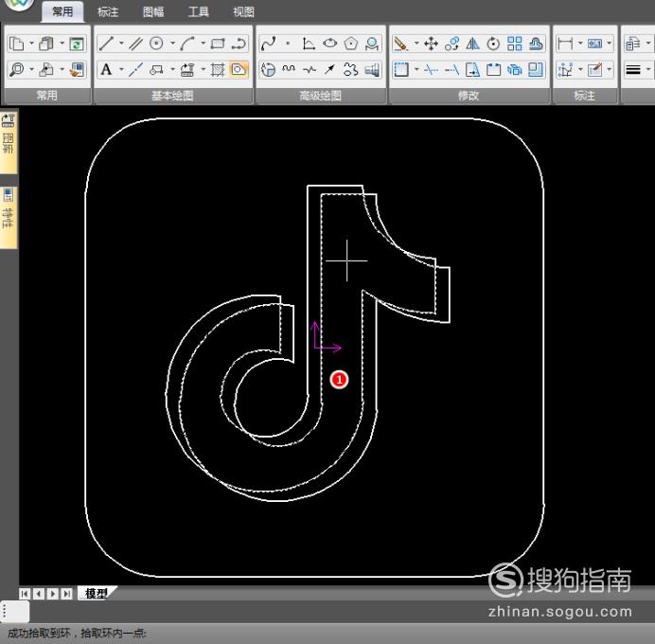The height and width of the screenshot is (644, 655).
Task: Select the Parallel Lines tool
Action: pos(135,44)
